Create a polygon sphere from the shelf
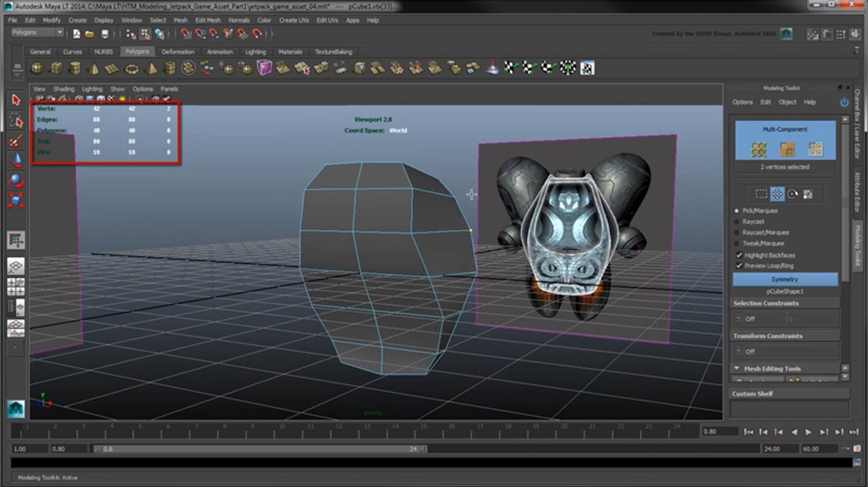Screen dimensions: 868x487 pos(38,68)
